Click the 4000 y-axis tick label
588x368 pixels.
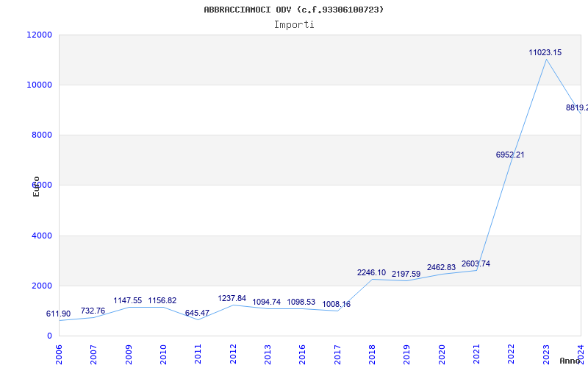[41, 236]
